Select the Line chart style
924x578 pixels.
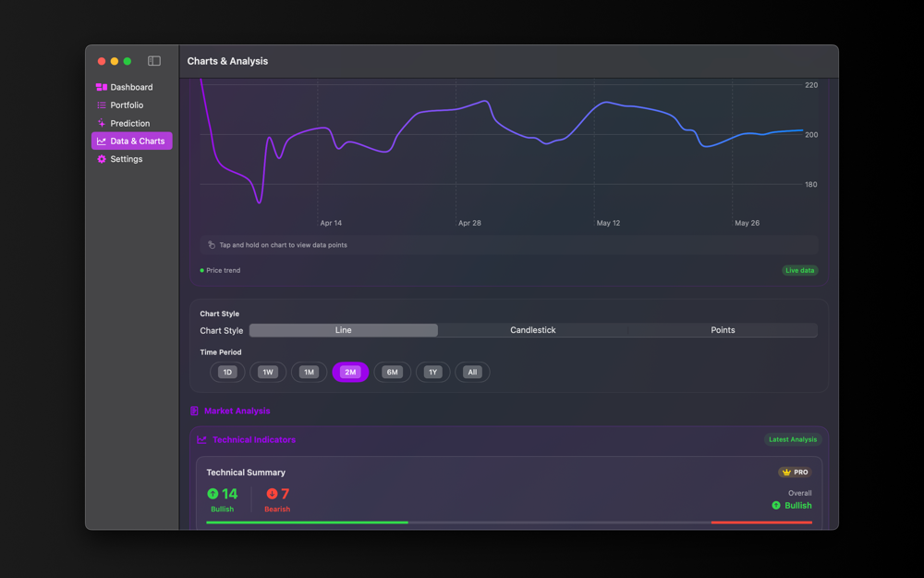point(344,330)
